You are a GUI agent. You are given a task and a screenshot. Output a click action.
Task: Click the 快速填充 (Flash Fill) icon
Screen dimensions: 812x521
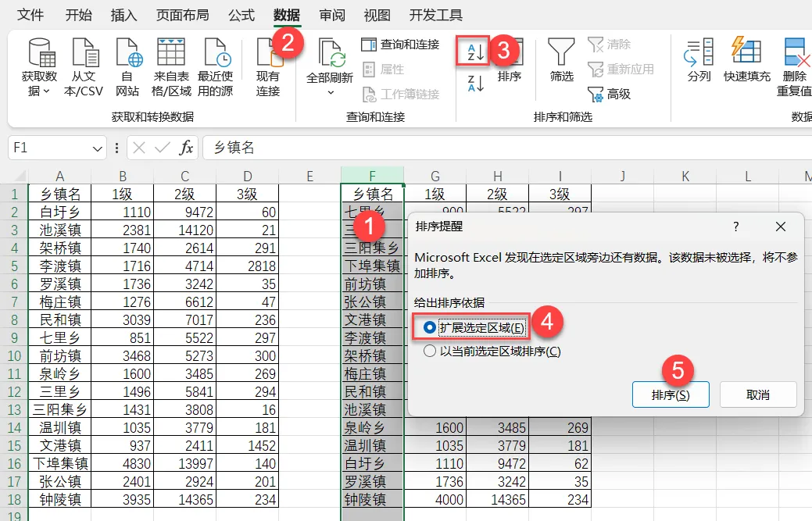746,51
